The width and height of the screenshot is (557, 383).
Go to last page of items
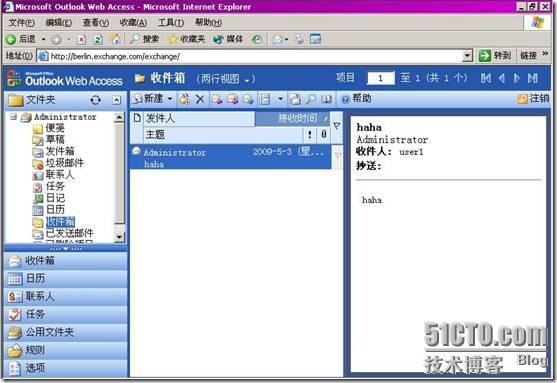click(532, 78)
